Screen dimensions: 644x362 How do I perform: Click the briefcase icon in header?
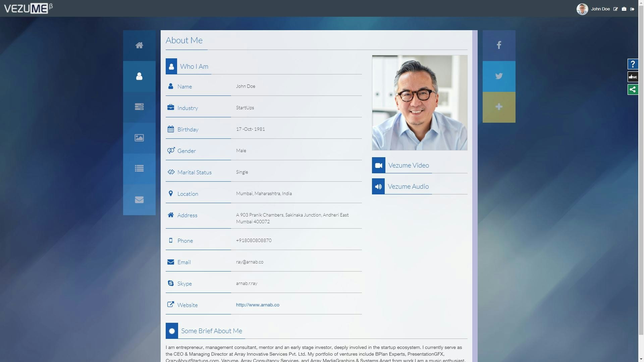click(624, 9)
